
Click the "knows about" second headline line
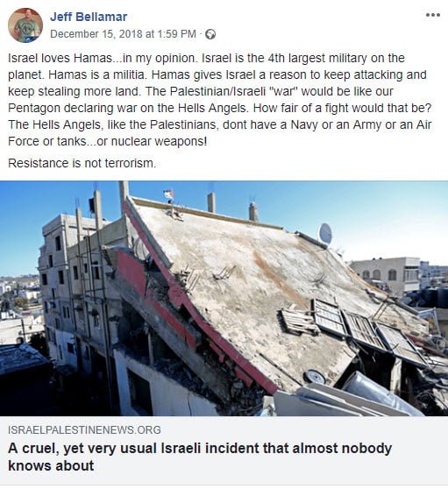point(51,465)
